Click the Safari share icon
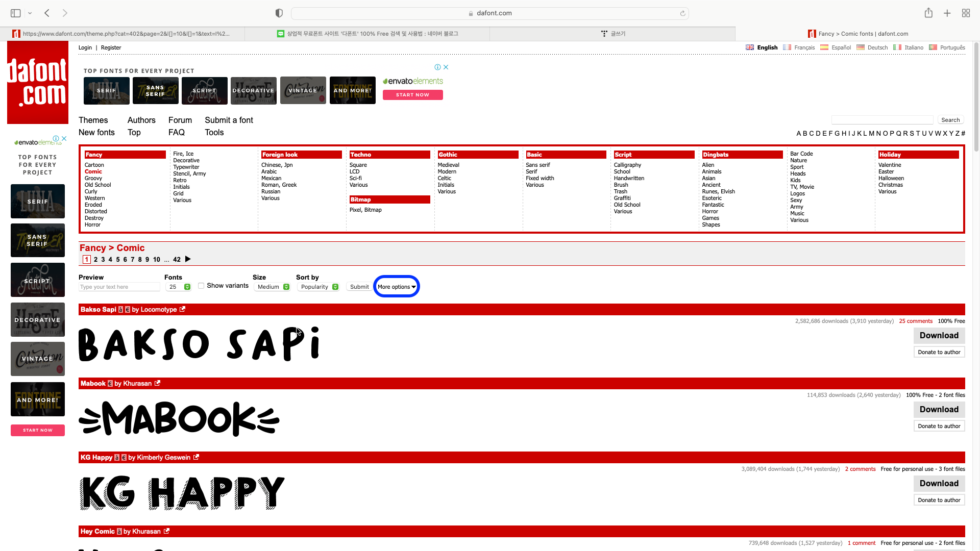Screen dimensions: 980x551 tap(928, 13)
